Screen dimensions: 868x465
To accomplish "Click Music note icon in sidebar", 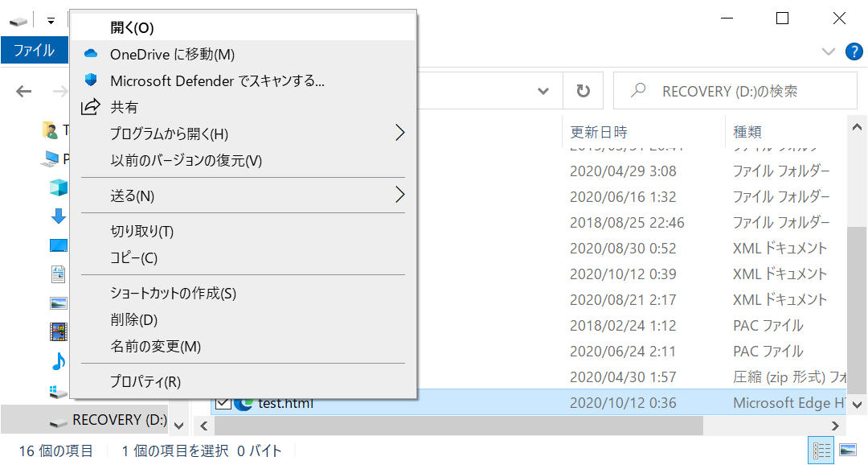I will pyautogui.click(x=58, y=361).
